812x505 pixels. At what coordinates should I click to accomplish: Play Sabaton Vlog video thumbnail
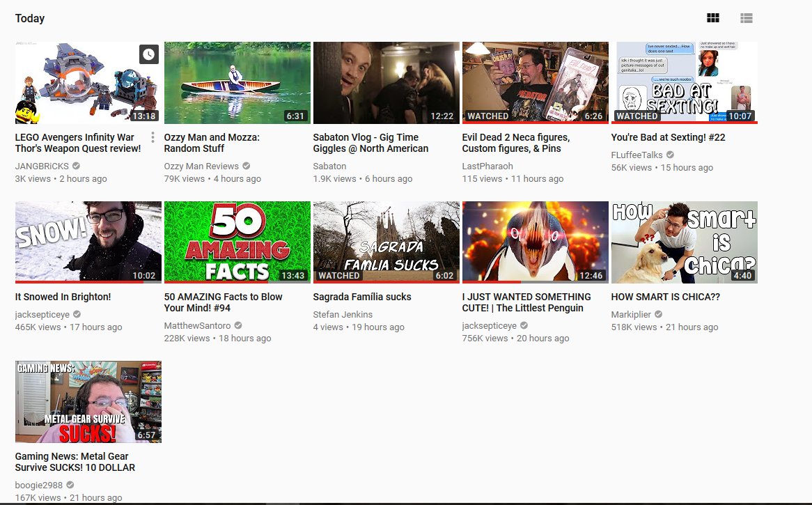click(x=387, y=83)
